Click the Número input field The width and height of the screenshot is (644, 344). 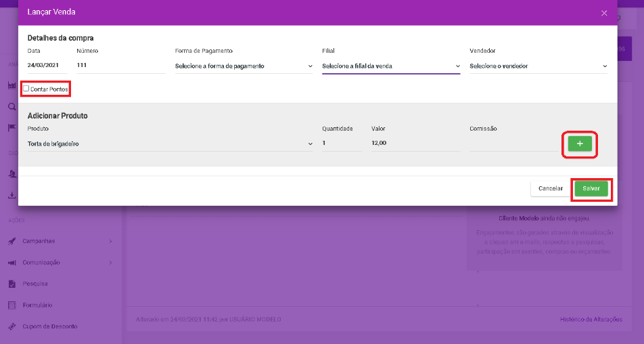click(120, 66)
